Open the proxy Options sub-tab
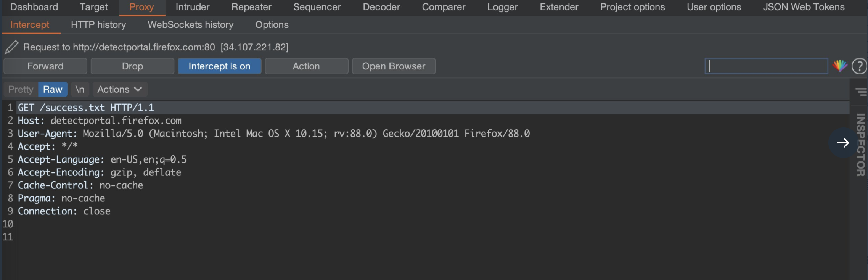Image resolution: width=868 pixels, height=280 pixels. coord(272,25)
